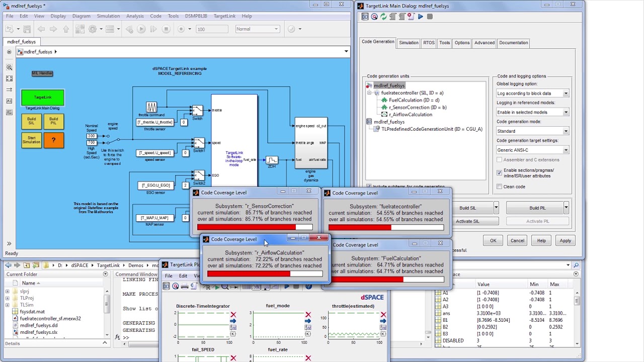Screen dimensions: 644x362
Task: Click Save icon in Simulink toolbar
Action: coord(27,29)
